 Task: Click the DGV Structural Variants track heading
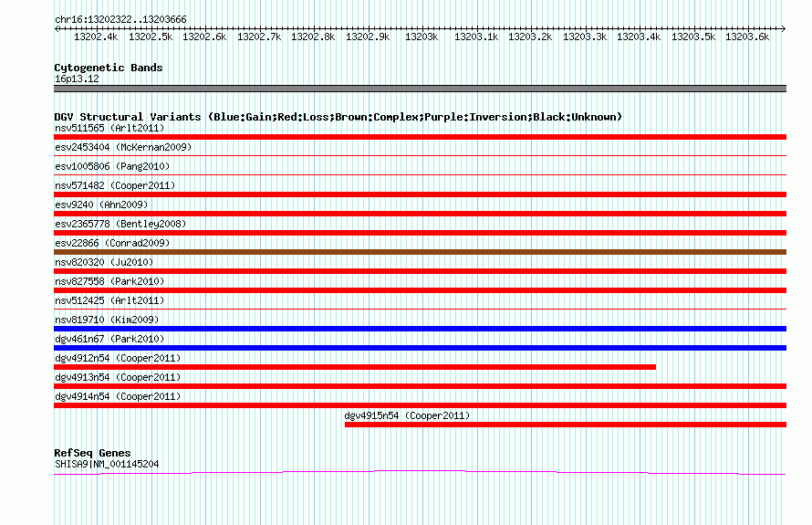pos(338,117)
